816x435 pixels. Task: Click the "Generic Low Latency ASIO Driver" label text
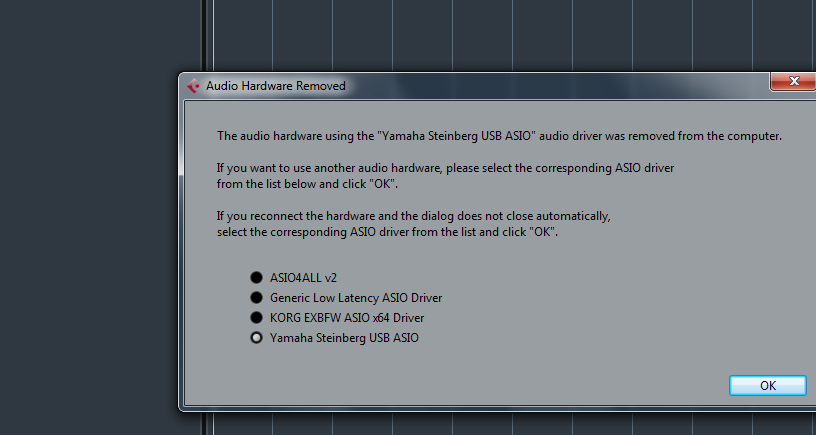click(x=356, y=298)
